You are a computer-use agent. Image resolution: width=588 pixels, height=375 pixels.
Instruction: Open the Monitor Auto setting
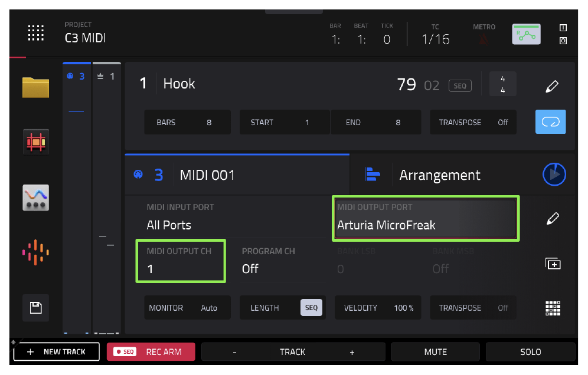[187, 308]
